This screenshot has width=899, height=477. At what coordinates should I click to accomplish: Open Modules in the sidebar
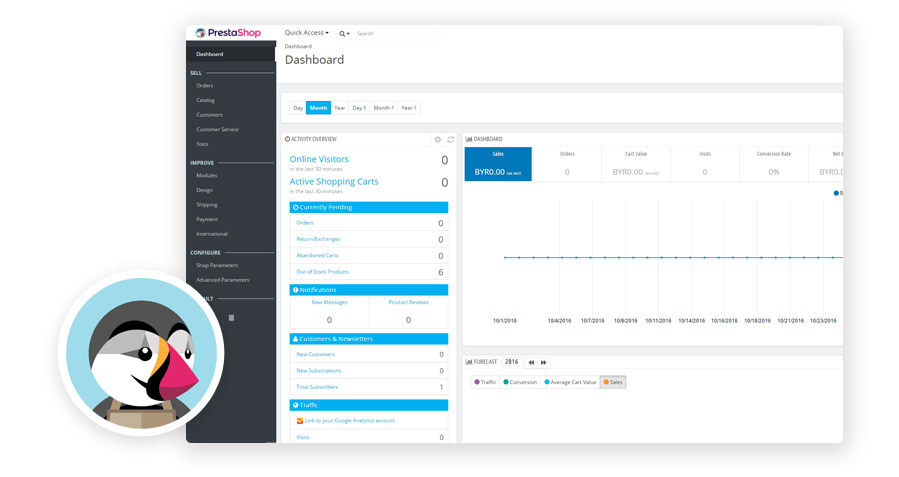coord(206,175)
